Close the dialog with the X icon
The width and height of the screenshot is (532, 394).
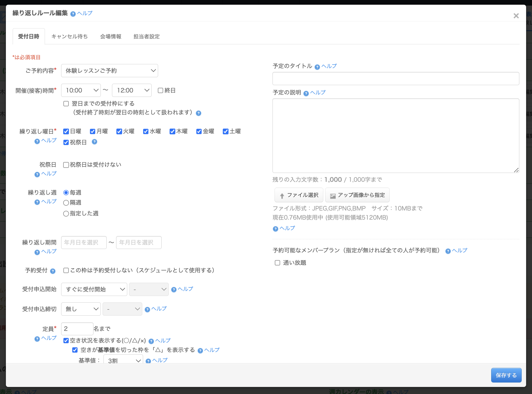tap(516, 16)
